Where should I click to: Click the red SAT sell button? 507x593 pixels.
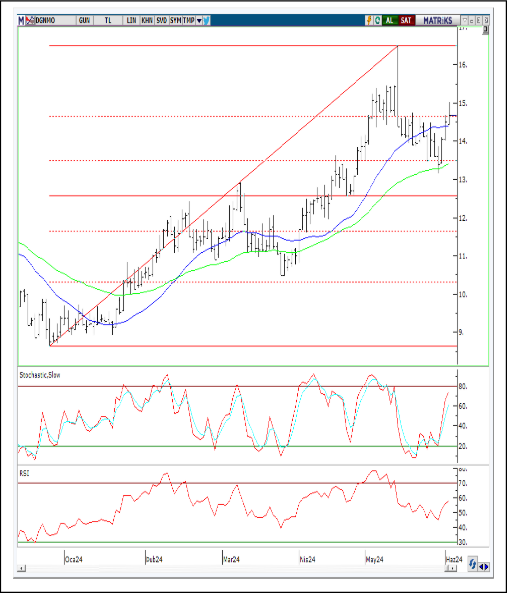click(406, 20)
